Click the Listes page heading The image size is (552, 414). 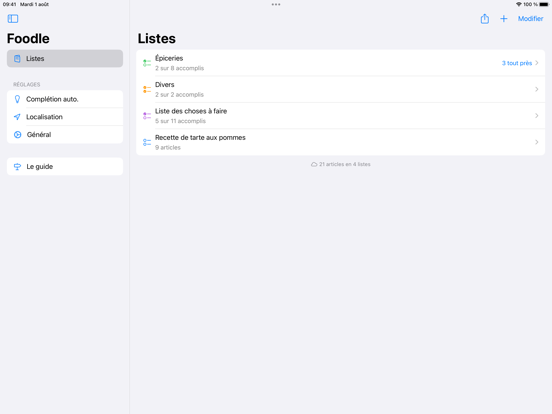pos(157,39)
